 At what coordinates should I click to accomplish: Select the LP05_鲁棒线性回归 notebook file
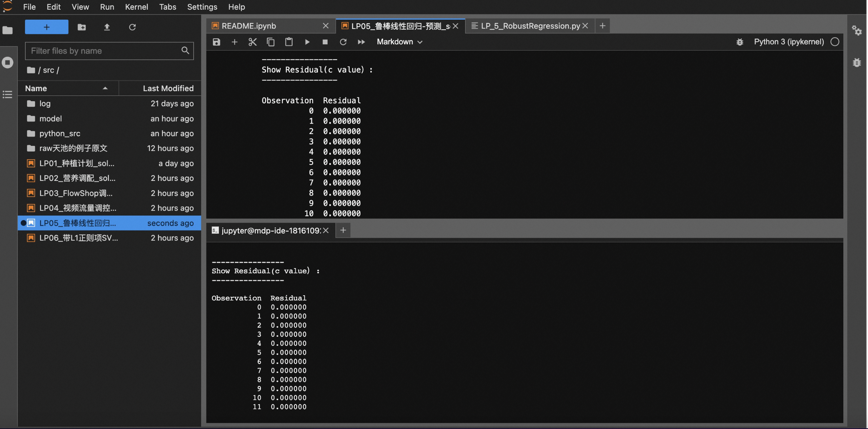pyautogui.click(x=109, y=223)
